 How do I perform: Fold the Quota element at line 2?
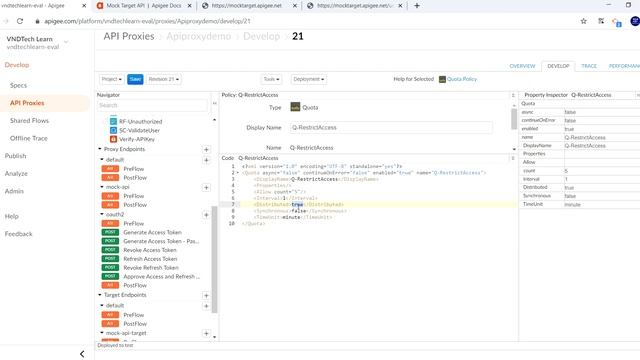pyautogui.click(x=238, y=173)
